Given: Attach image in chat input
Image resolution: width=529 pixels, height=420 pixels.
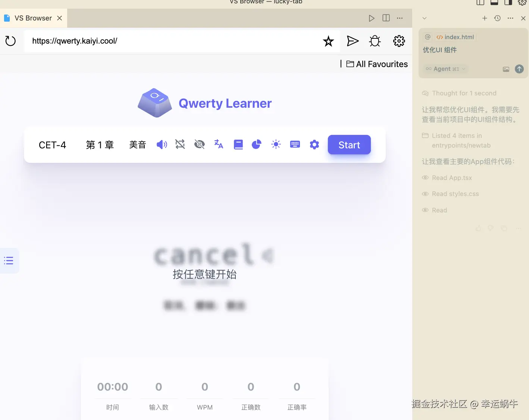Looking at the screenshot, I should click(x=506, y=69).
